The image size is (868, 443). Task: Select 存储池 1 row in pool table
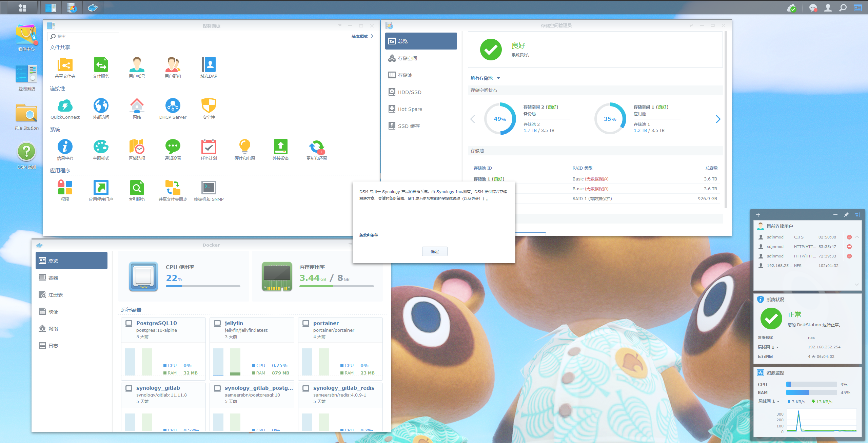point(595,179)
